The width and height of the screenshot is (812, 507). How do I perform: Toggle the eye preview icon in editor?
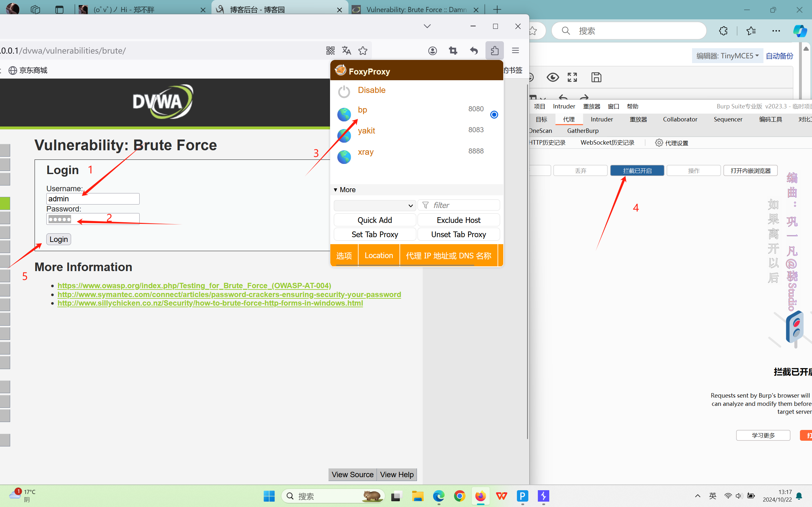point(553,77)
